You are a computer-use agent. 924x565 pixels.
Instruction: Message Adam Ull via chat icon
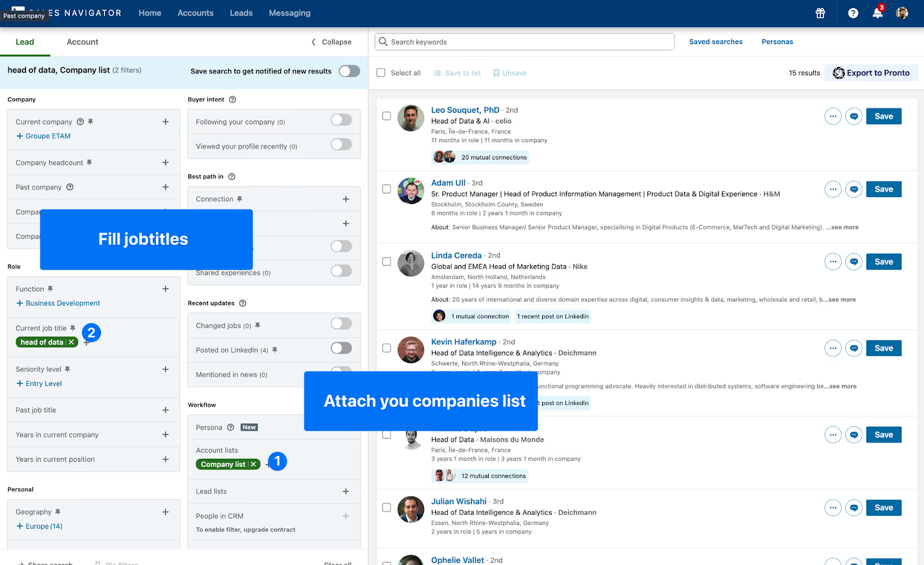coord(854,189)
